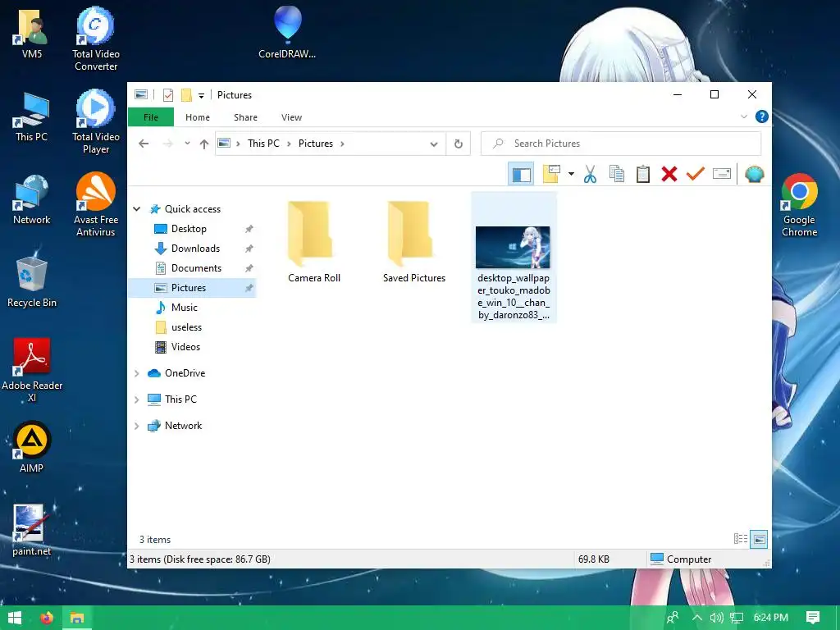840x630 pixels.
Task: Click the shell icon in toolbar
Action: pyautogui.click(x=755, y=174)
